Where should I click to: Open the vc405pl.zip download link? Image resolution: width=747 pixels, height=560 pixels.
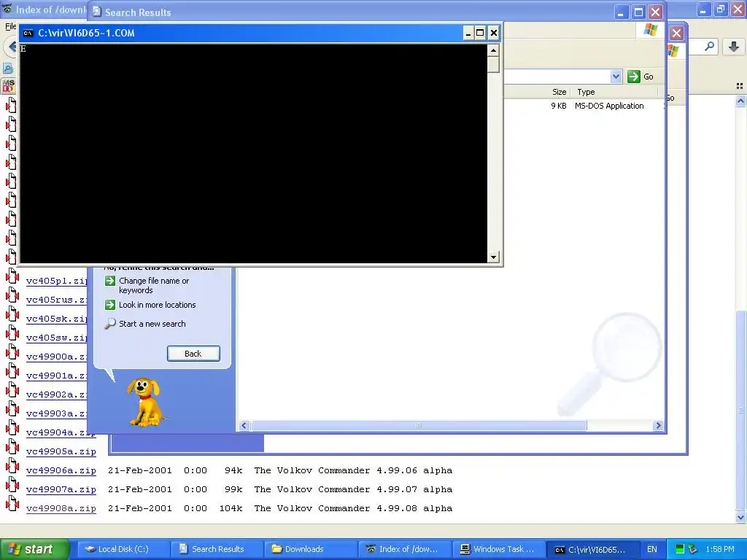click(57, 281)
